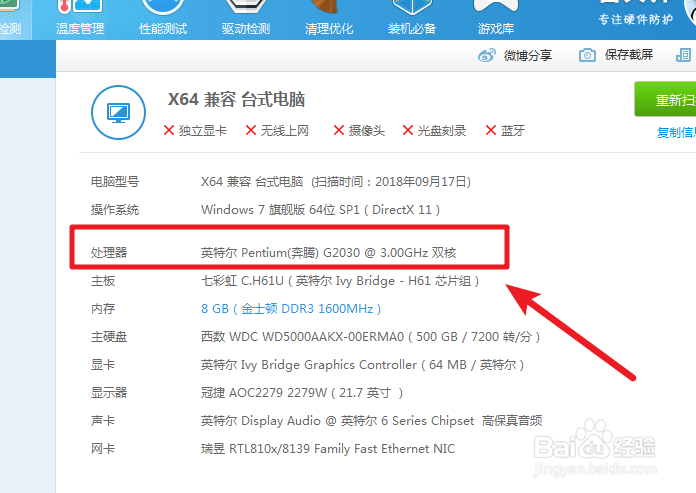Click the 操作系统 row label
The height and width of the screenshot is (493, 696).
point(115,210)
